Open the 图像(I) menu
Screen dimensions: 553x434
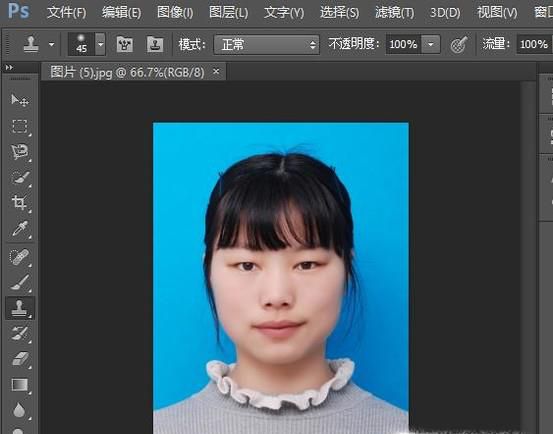point(175,13)
